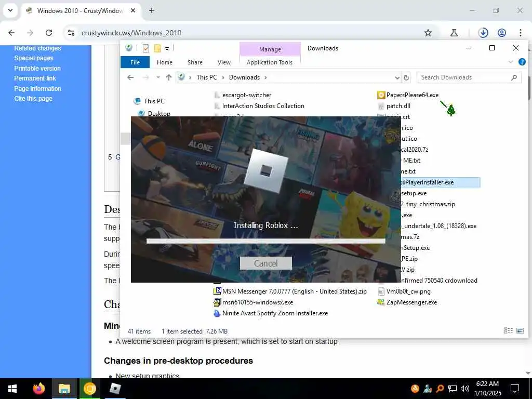Viewport: 532px width, 399px height.
Task: Open Special pages sidebar link
Action: point(34,58)
